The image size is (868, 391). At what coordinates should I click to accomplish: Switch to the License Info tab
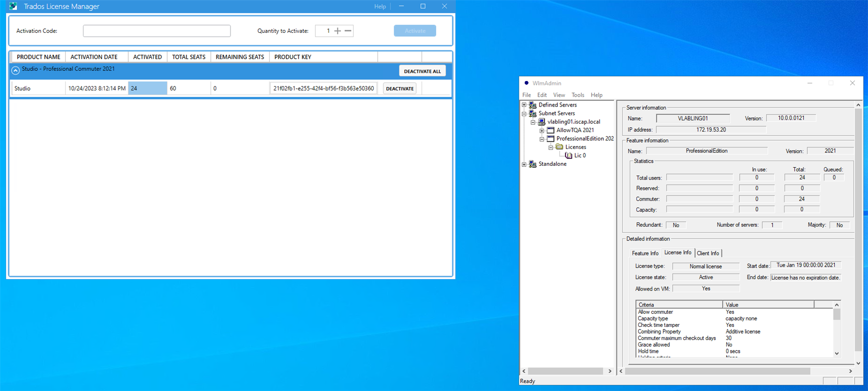pos(678,252)
